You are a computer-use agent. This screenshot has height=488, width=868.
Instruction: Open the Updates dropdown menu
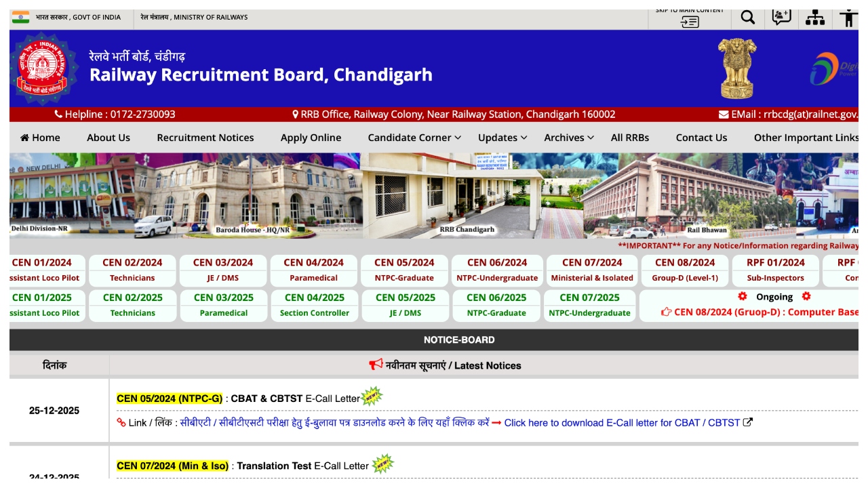tap(502, 138)
